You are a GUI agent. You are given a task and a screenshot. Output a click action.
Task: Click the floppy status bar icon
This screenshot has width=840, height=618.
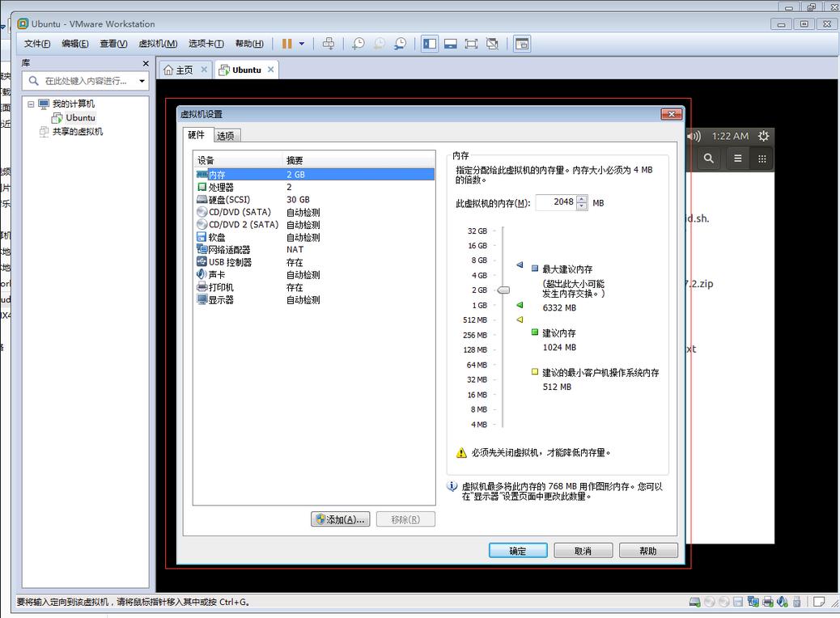(738, 602)
